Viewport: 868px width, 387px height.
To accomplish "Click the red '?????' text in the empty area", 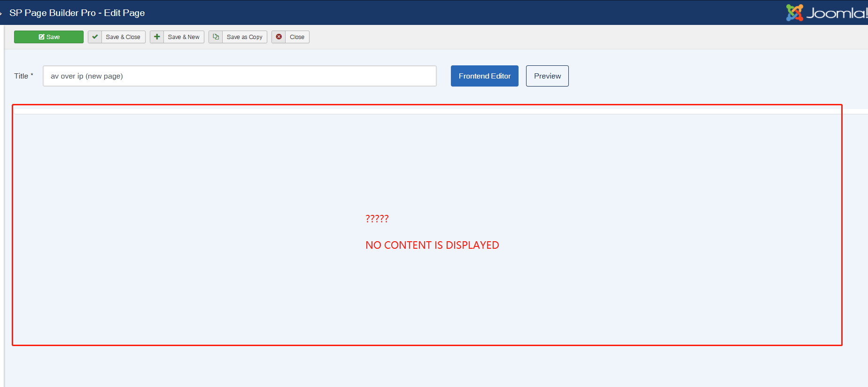I will pyautogui.click(x=377, y=219).
